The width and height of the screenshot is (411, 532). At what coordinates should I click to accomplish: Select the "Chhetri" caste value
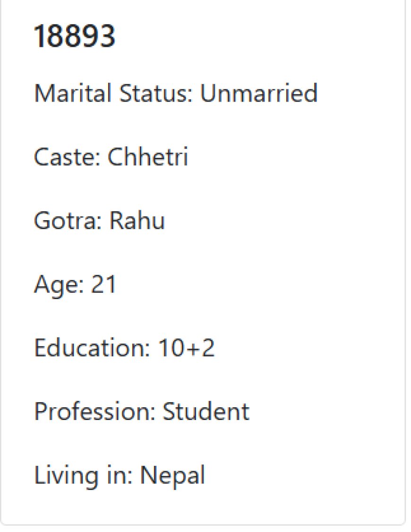[147, 157]
